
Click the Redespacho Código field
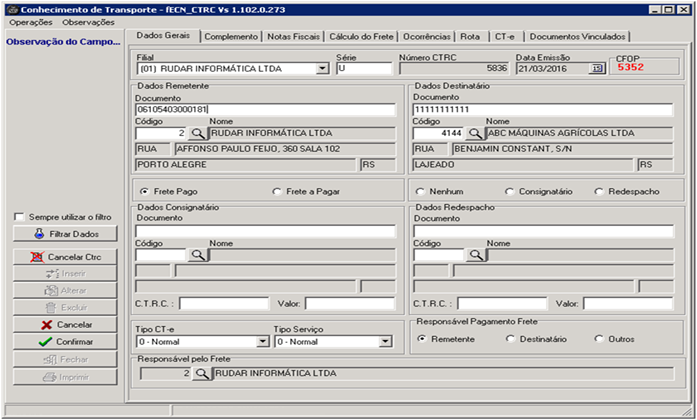[439, 255]
